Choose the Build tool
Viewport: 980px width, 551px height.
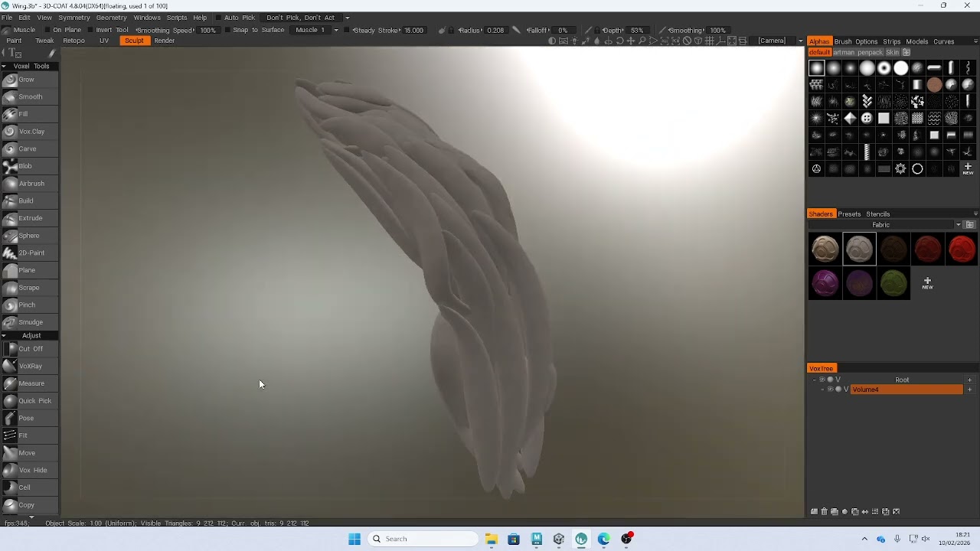coord(29,201)
